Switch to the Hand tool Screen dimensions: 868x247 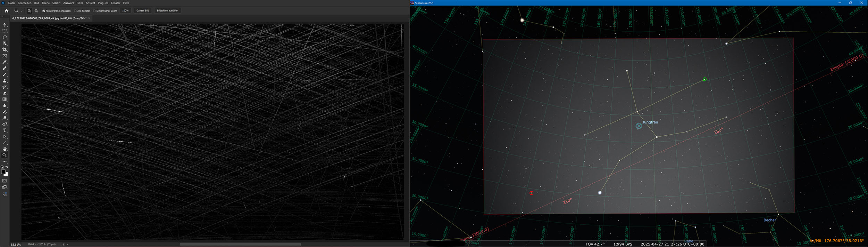point(5,149)
